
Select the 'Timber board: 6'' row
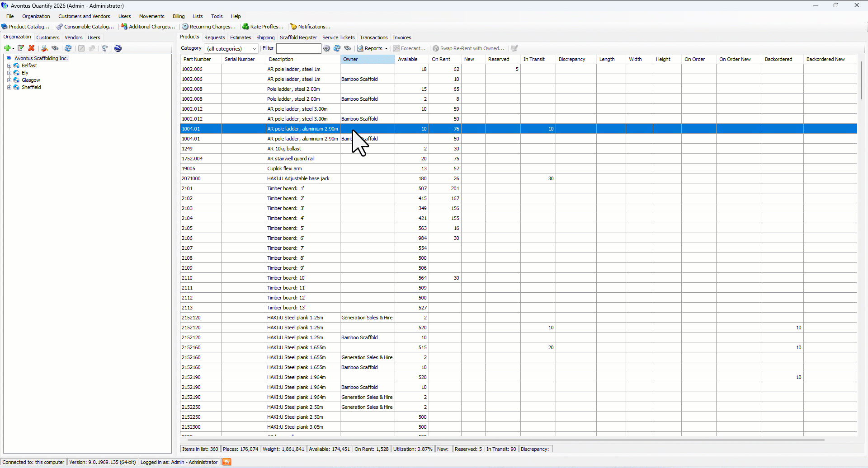tap(519, 238)
